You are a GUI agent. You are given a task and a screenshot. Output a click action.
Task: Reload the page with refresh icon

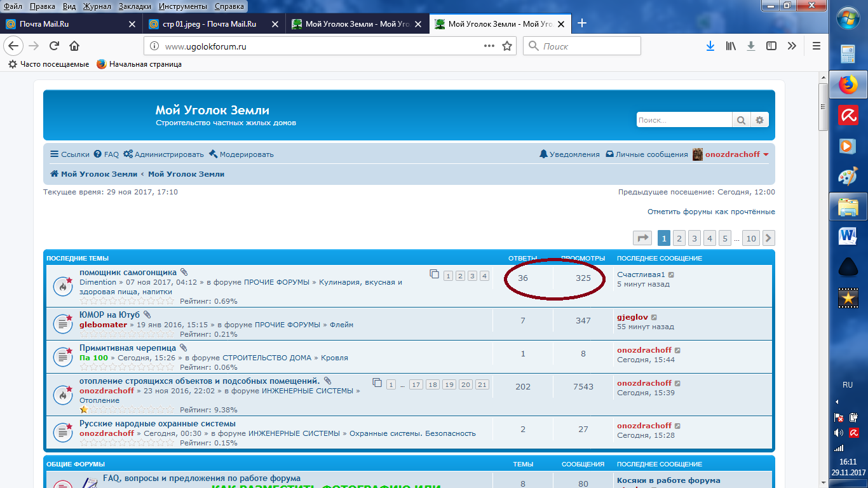54,46
